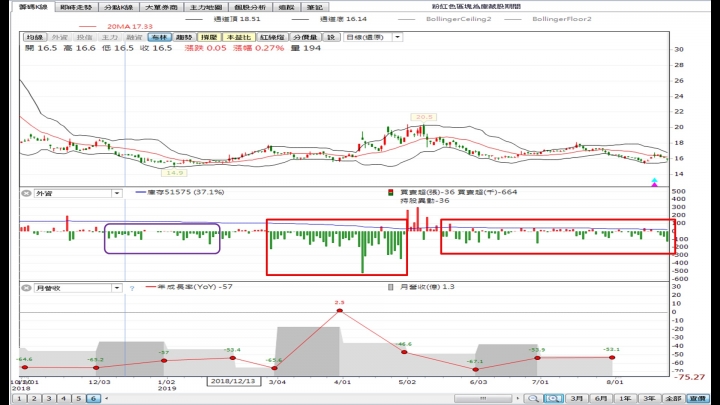Toggle the 分價量 price-volume overlay

[305, 37]
